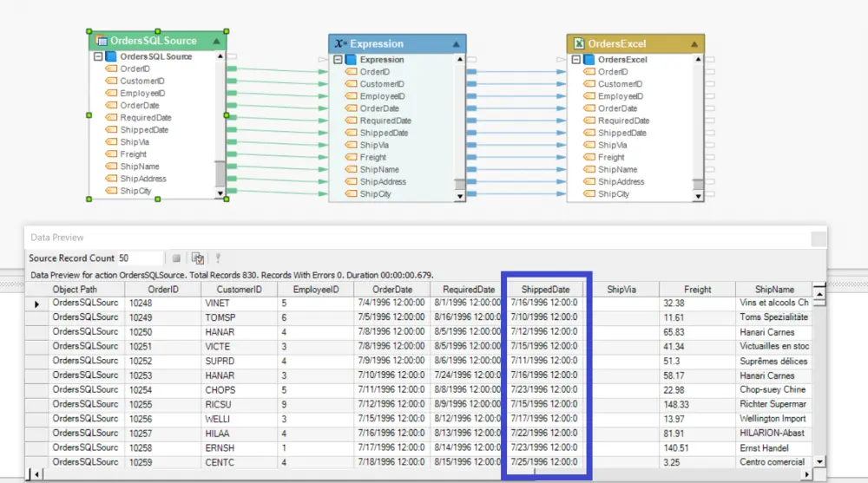Click the OrdersSQLSource header table icon

(x=101, y=41)
